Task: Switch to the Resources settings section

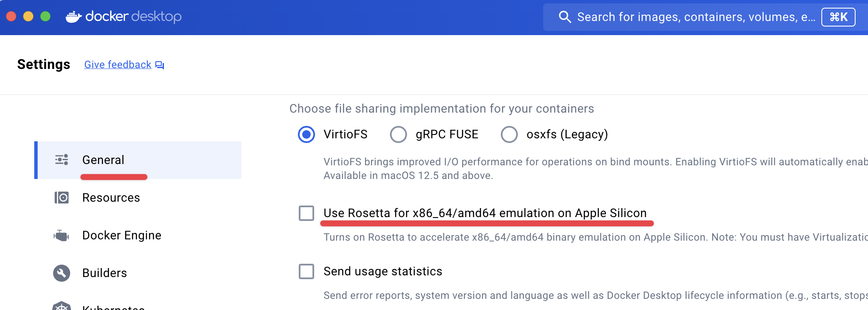Action: point(111,198)
